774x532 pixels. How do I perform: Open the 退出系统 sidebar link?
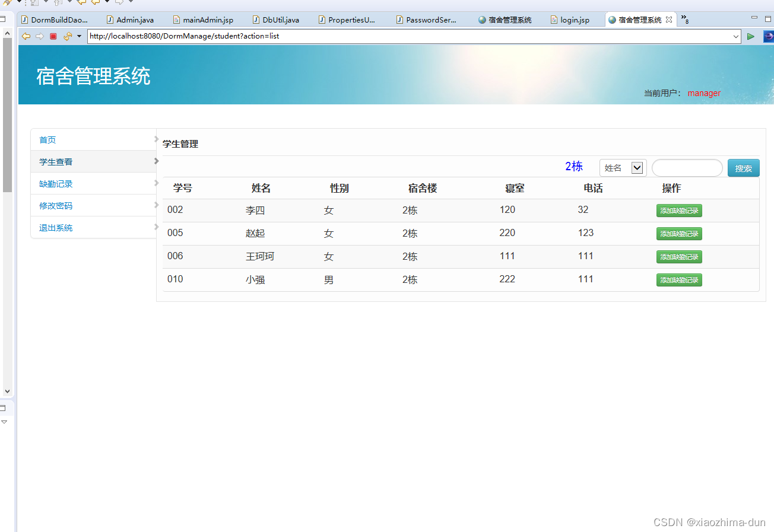point(56,228)
